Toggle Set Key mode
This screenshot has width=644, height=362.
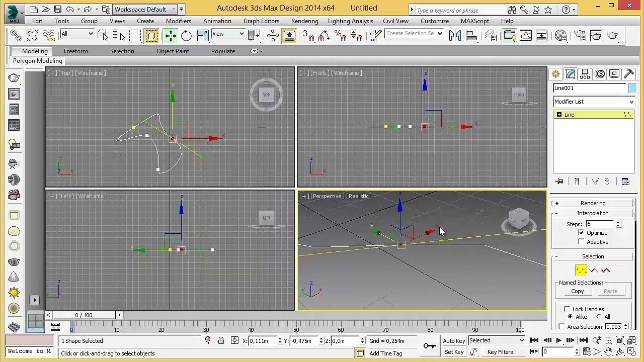pos(454,352)
